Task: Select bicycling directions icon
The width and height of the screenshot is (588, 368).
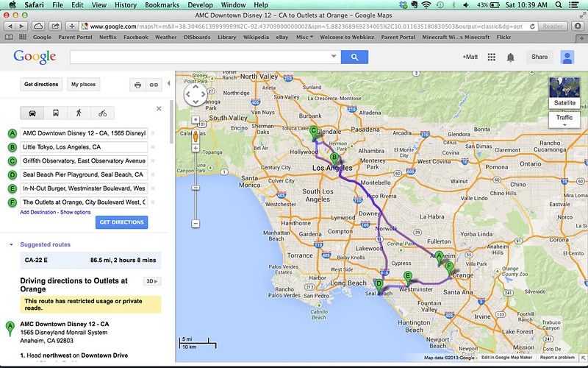Action: point(102,113)
